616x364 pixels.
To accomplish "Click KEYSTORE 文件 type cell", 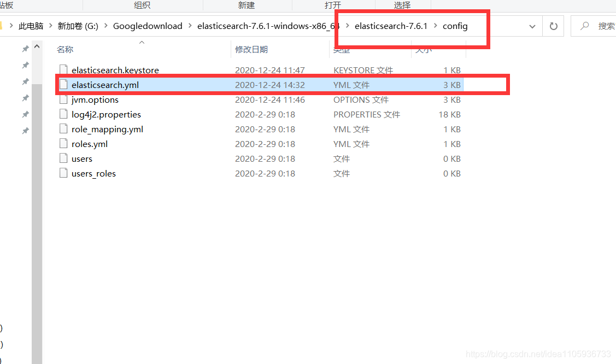I will (x=363, y=70).
